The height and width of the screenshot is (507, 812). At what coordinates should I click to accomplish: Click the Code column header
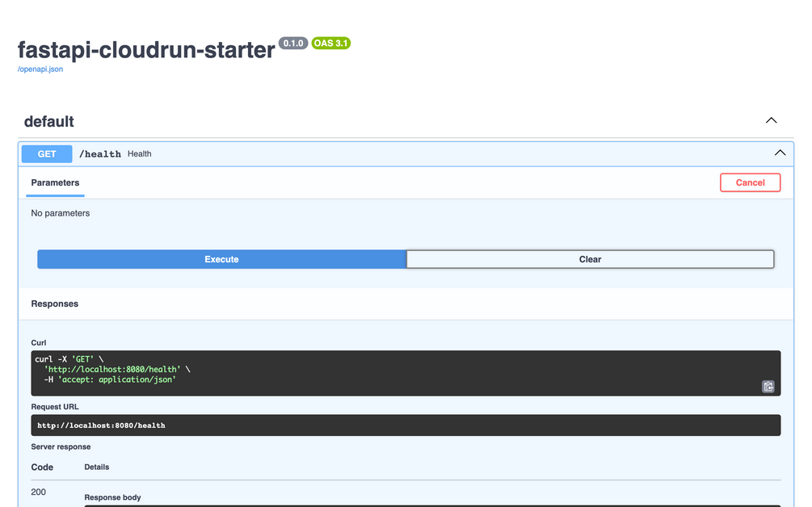tap(42, 467)
